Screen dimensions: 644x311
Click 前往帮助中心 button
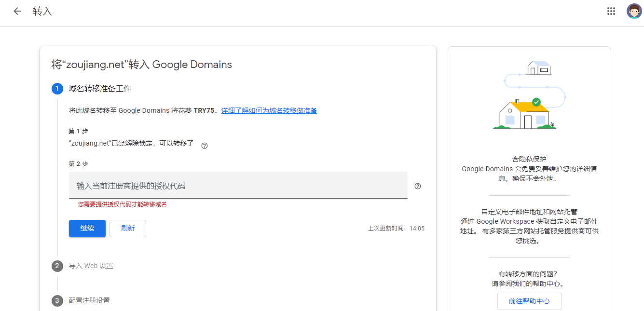pos(529,301)
